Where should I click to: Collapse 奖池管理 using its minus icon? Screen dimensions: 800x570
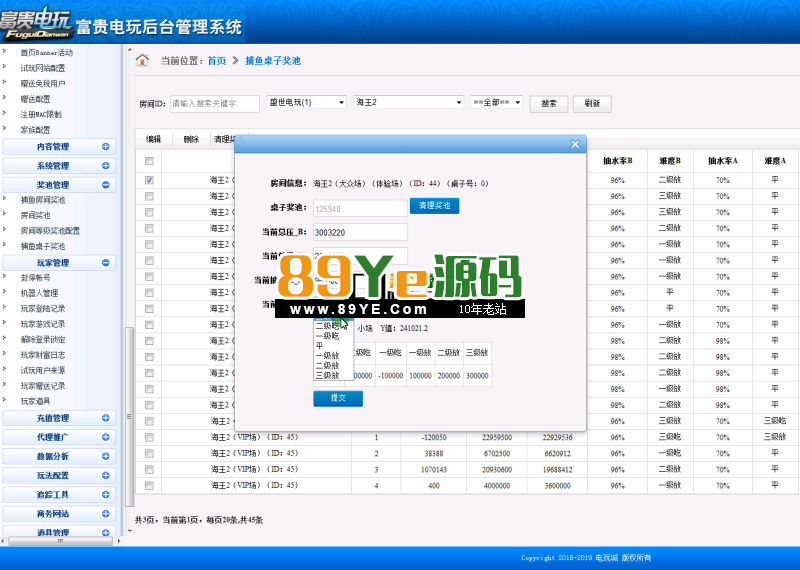[106, 185]
